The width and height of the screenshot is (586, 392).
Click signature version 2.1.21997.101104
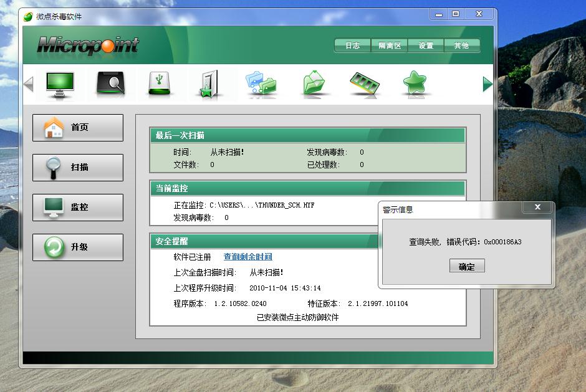click(x=378, y=304)
